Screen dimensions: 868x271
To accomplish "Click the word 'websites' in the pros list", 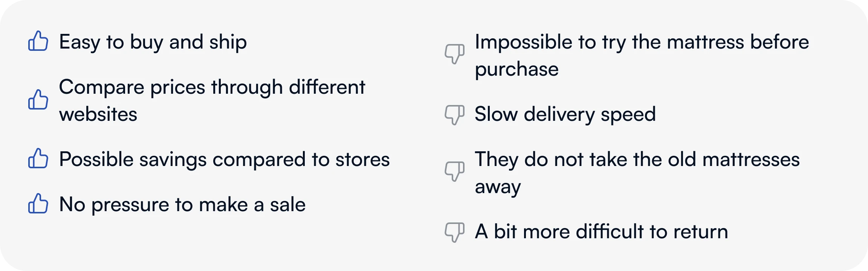I will pos(98,114).
